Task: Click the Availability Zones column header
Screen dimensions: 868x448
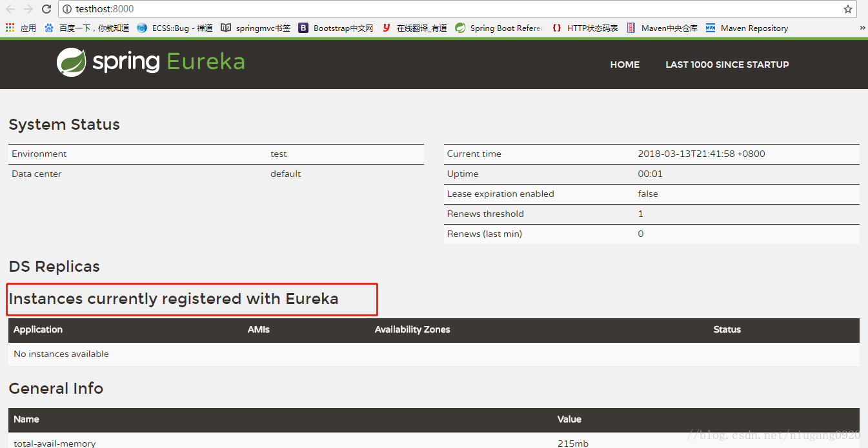Action: pyautogui.click(x=412, y=329)
